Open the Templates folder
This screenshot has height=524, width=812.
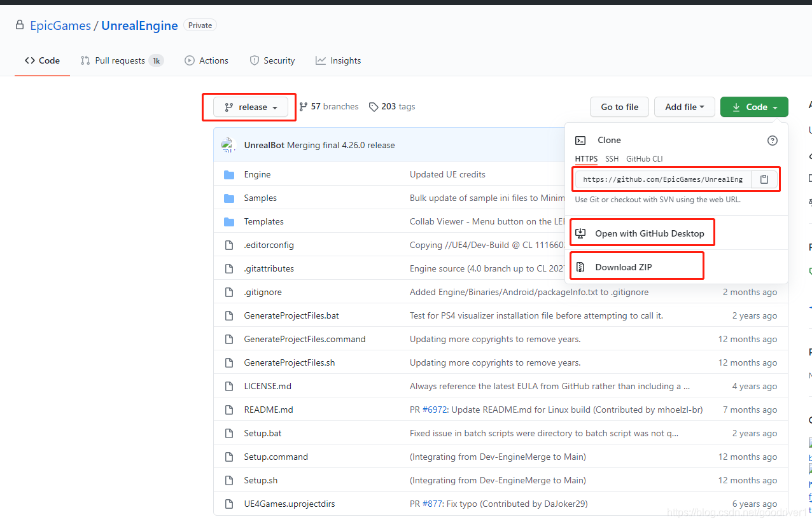263,221
